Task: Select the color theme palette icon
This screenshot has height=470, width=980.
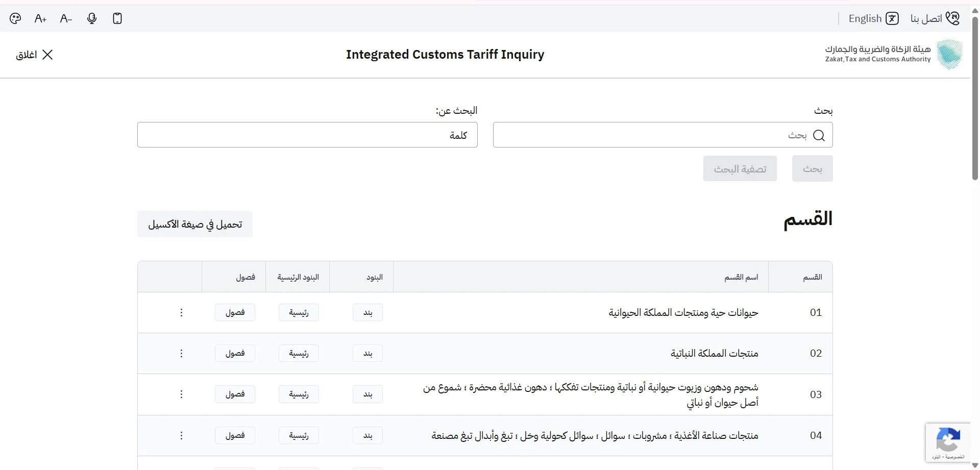Action: pos(15,18)
